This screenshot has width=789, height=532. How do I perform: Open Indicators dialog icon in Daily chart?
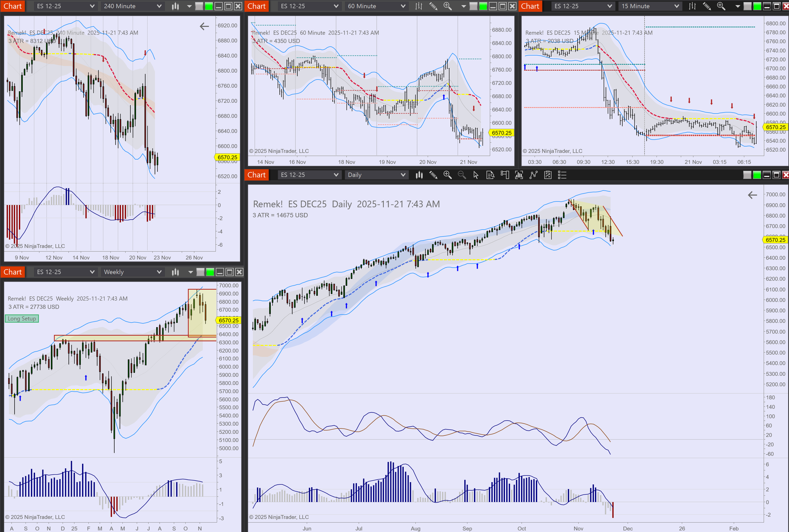(519, 175)
